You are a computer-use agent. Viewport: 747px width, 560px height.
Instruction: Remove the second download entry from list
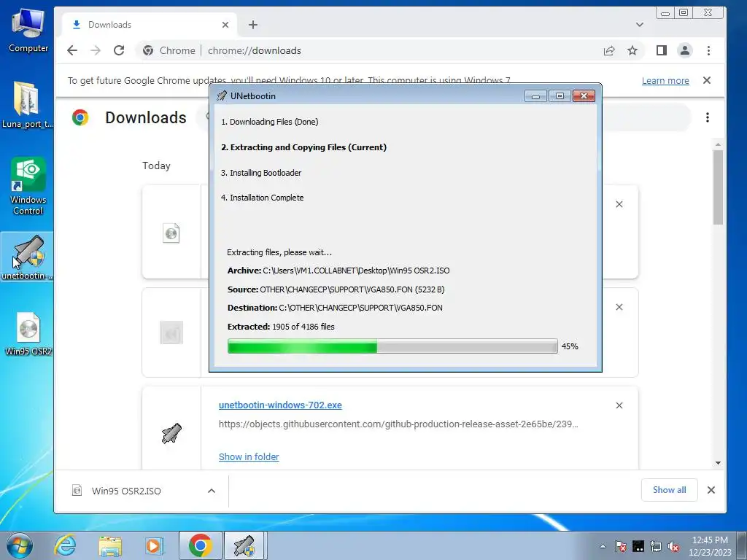coord(619,307)
